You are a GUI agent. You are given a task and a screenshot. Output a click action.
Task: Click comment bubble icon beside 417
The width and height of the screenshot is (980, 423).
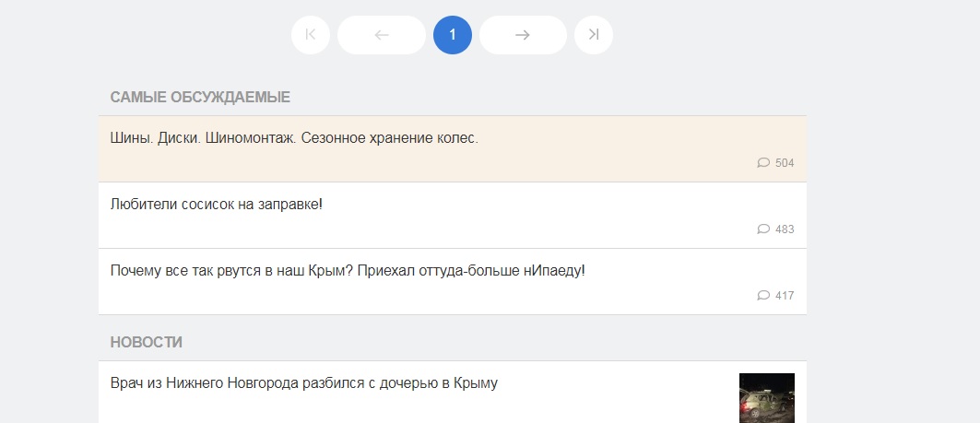click(x=763, y=296)
